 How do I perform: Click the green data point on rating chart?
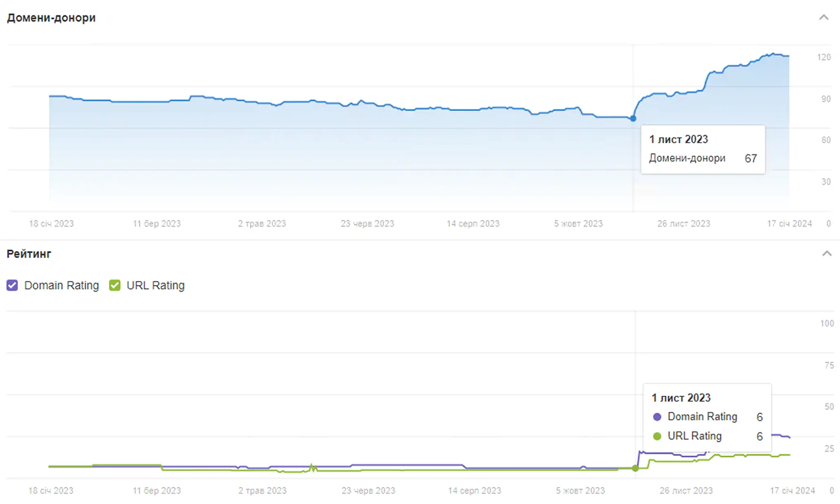pos(635,468)
